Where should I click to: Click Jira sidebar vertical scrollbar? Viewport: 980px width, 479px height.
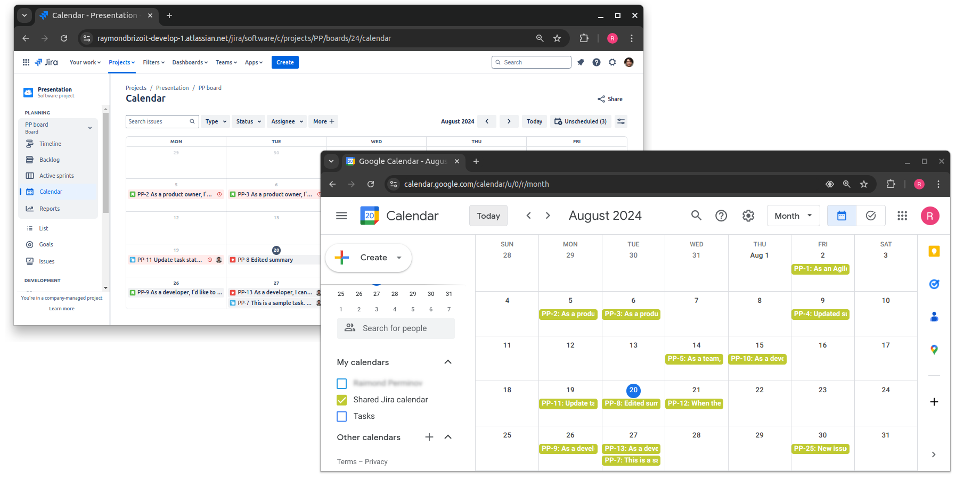[105, 162]
